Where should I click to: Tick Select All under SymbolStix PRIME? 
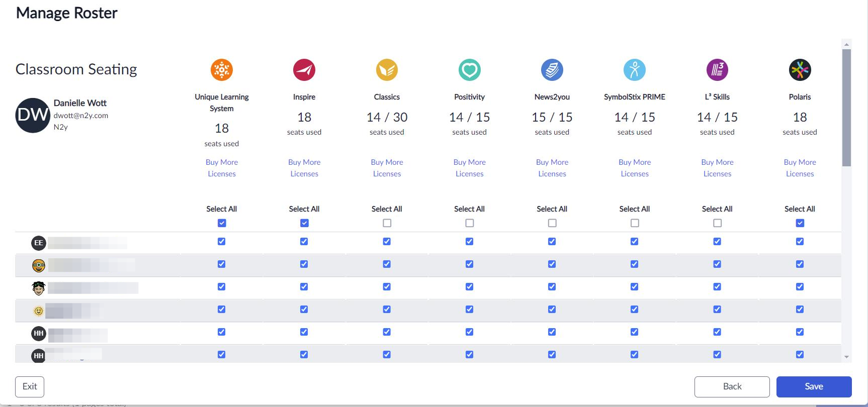tap(635, 223)
